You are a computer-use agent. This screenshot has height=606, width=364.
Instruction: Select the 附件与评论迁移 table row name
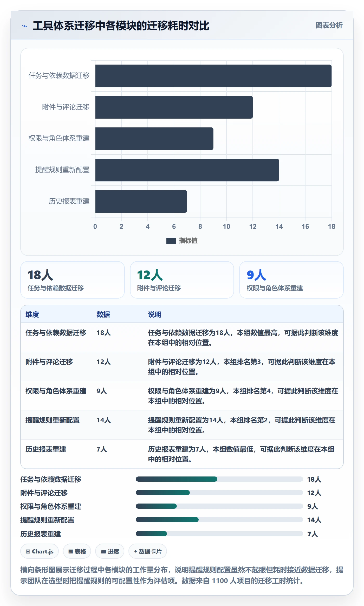(49, 362)
